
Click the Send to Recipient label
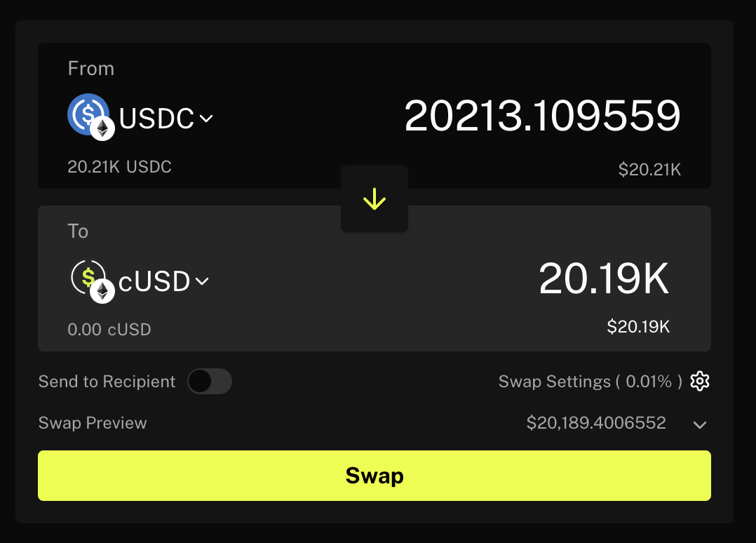coord(107,382)
